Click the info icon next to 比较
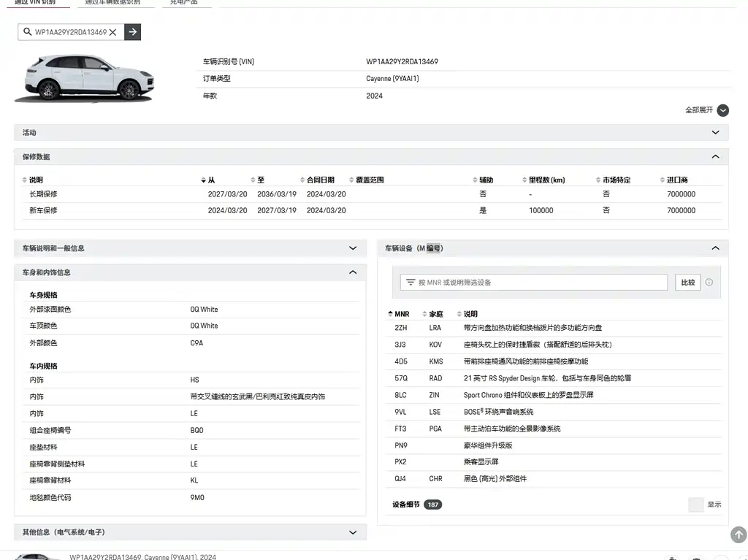This screenshot has height=560, width=748. pos(709,283)
